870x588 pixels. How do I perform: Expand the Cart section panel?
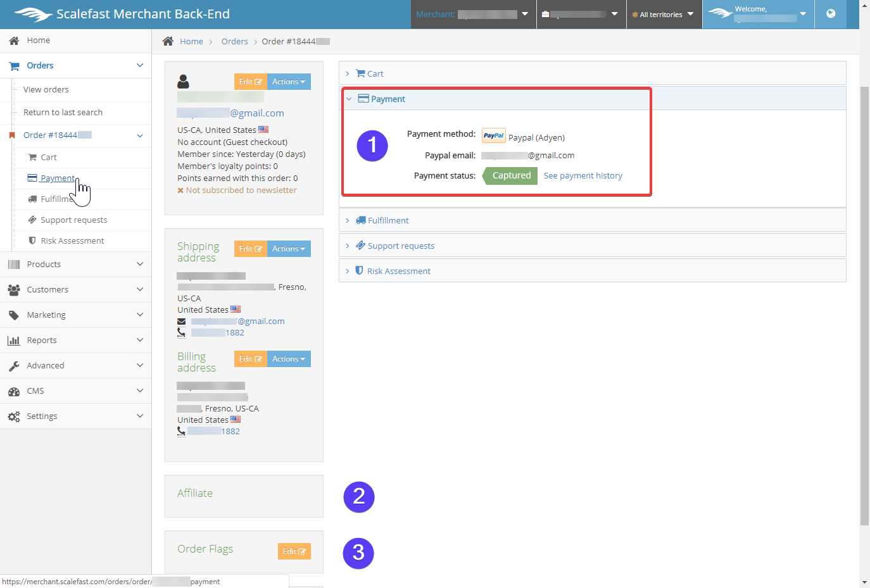point(375,73)
